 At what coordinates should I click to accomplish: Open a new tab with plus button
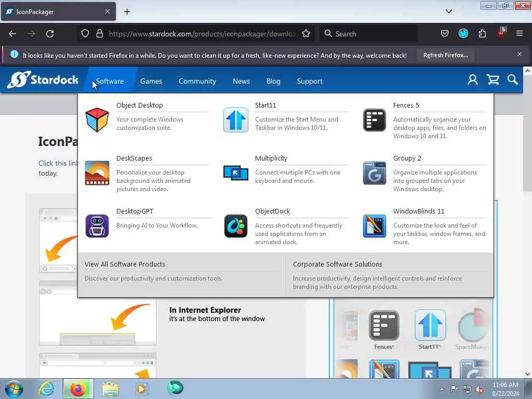tap(127, 12)
